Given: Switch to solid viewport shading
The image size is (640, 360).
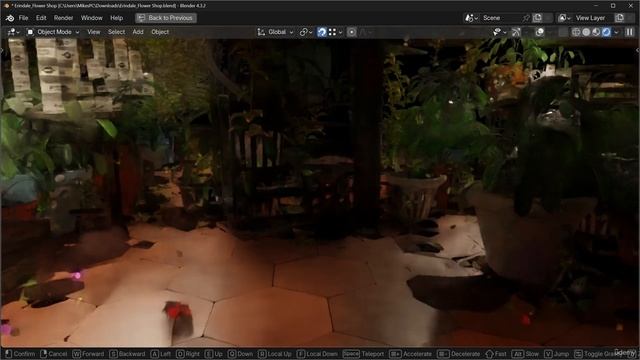Looking at the screenshot, I should click(586, 32).
